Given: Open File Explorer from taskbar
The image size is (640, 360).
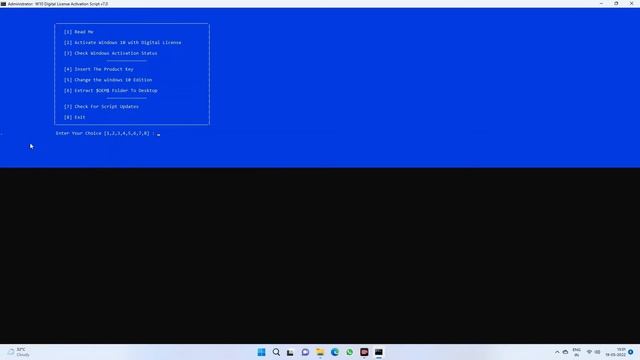Looking at the screenshot, I should [x=320, y=352].
